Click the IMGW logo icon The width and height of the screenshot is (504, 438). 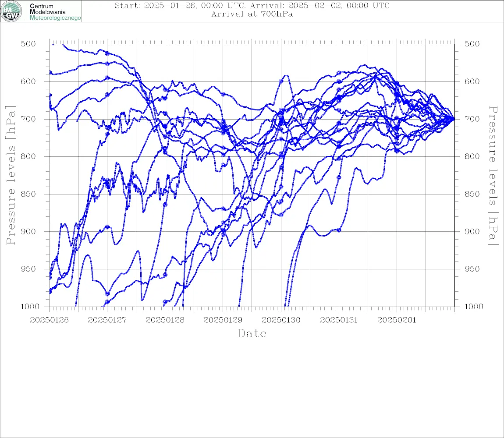11,11
